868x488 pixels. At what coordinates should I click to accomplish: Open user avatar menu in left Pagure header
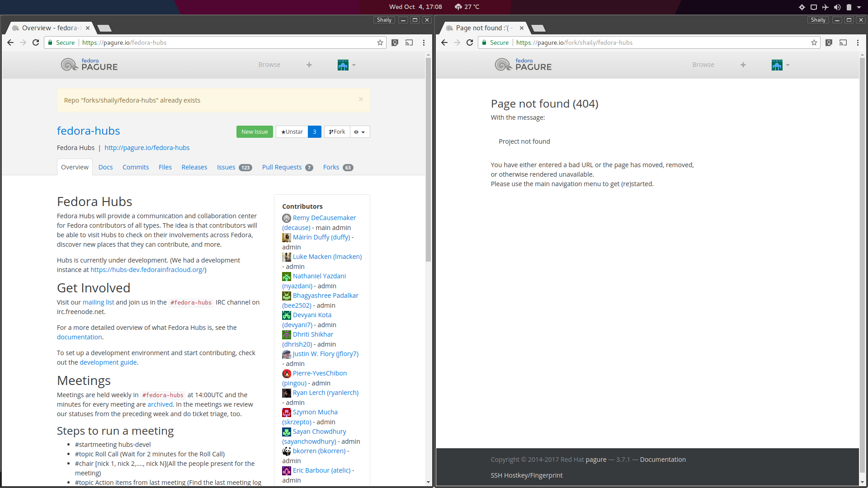pos(346,65)
